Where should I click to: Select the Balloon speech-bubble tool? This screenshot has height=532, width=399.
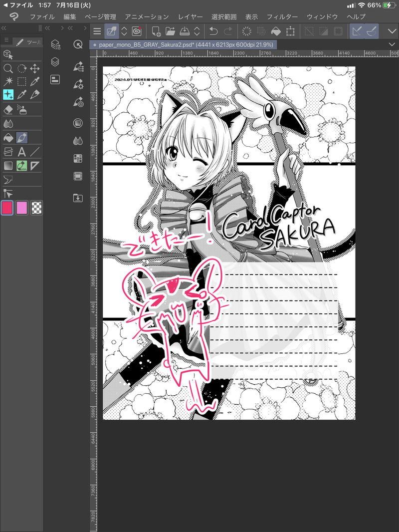8,180
